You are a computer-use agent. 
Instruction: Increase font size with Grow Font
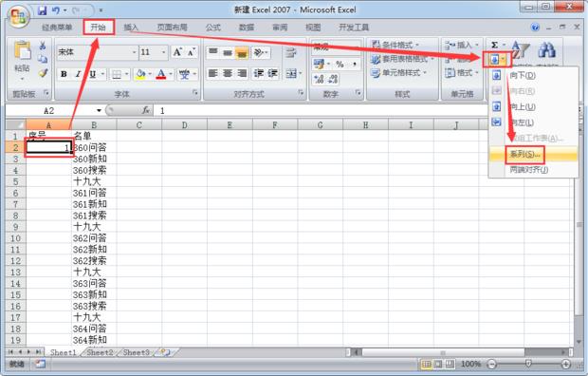[177, 52]
